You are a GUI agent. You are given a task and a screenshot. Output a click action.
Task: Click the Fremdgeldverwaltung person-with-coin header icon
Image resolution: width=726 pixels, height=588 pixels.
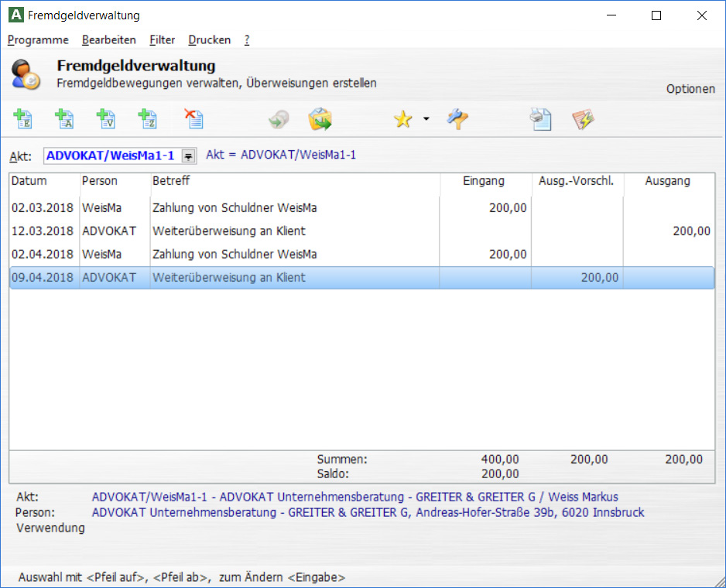click(26, 74)
